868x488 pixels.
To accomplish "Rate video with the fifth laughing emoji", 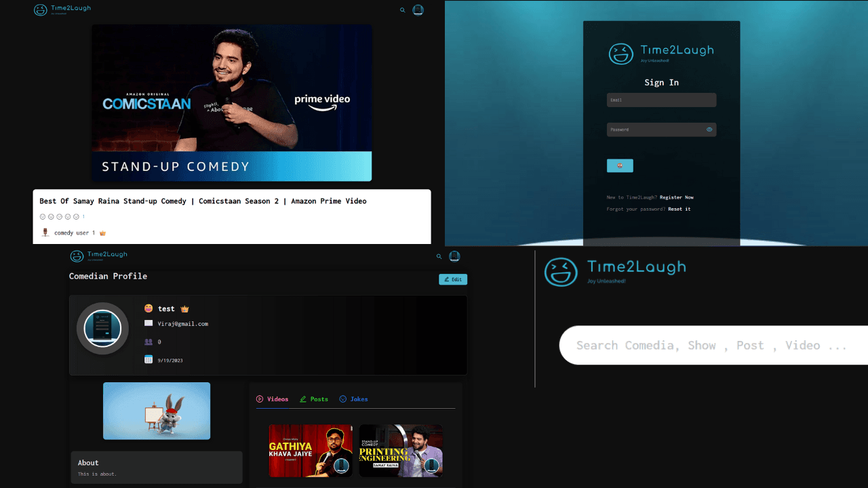I will [76, 217].
